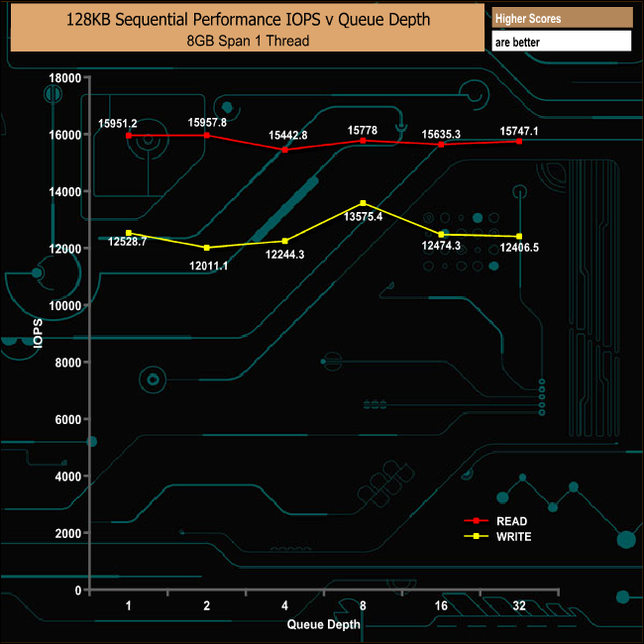Click the y-axis value 12000
The width and height of the screenshot is (644, 644).
64,249
